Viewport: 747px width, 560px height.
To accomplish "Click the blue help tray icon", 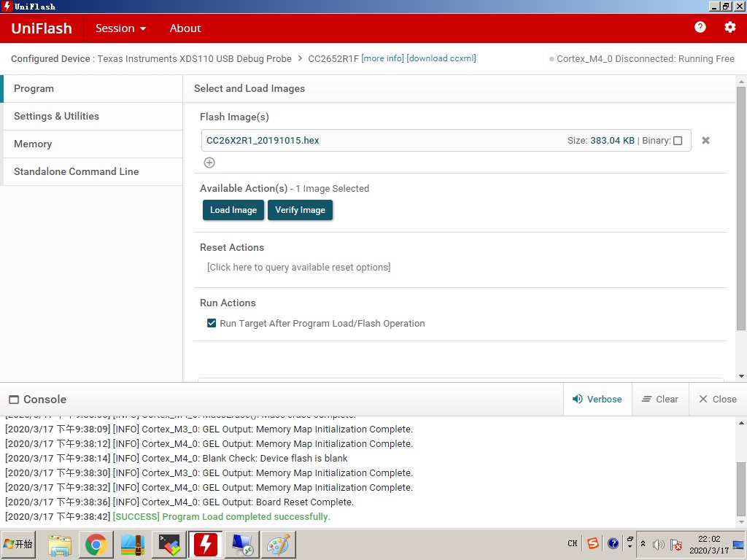I will (613, 543).
